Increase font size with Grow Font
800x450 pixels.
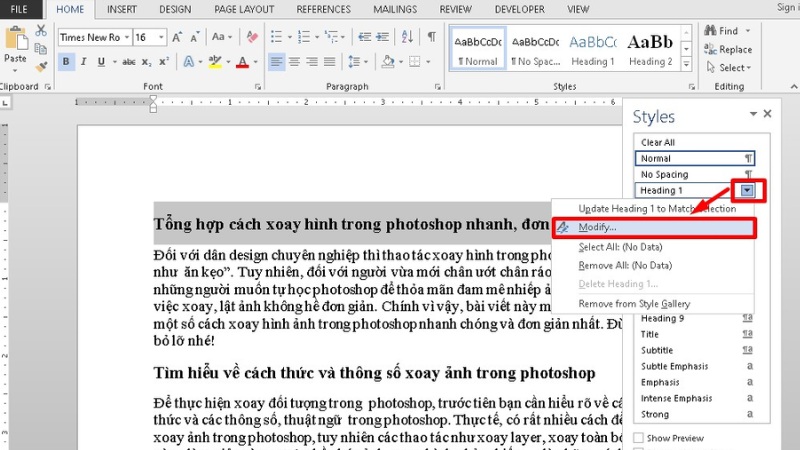pyautogui.click(x=177, y=37)
